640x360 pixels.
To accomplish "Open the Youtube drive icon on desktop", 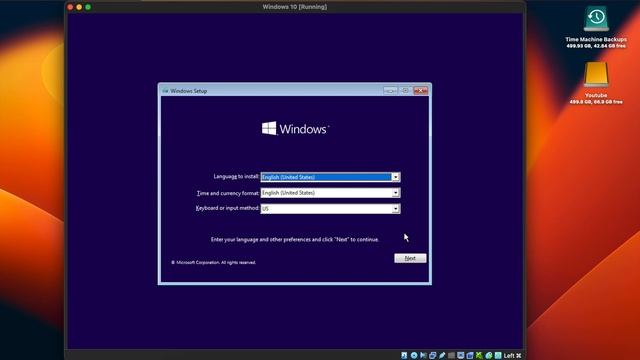I will (x=596, y=75).
